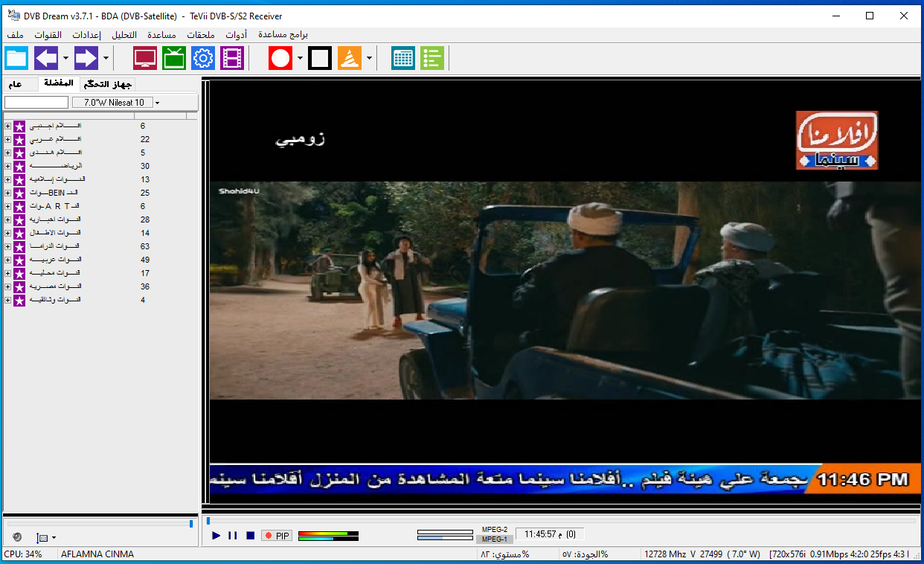Click the Pause button

tap(233, 536)
